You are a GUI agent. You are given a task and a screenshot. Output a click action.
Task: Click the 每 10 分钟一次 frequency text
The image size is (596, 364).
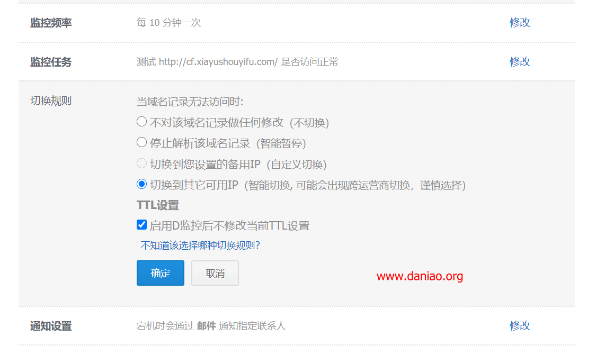(169, 23)
